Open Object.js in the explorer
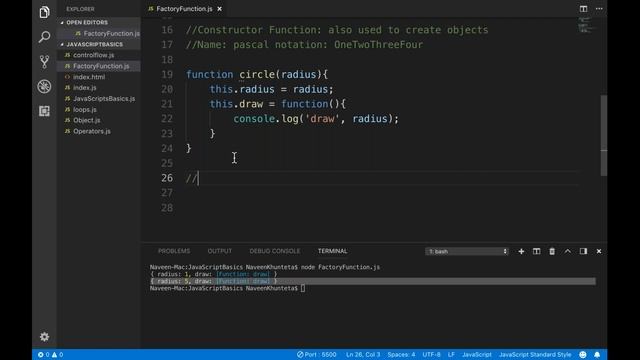Image resolution: width=640 pixels, height=360 pixels. [87, 120]
